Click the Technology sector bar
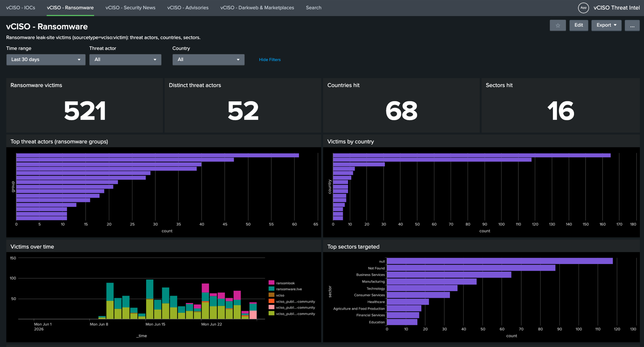This screenshot has height=347, width=644. click(422, 288)
